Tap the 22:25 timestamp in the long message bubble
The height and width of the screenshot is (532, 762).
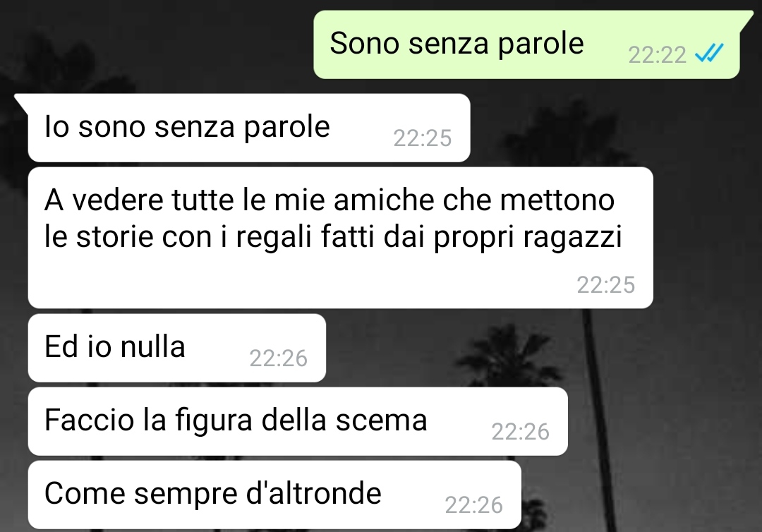coord(605,285)
